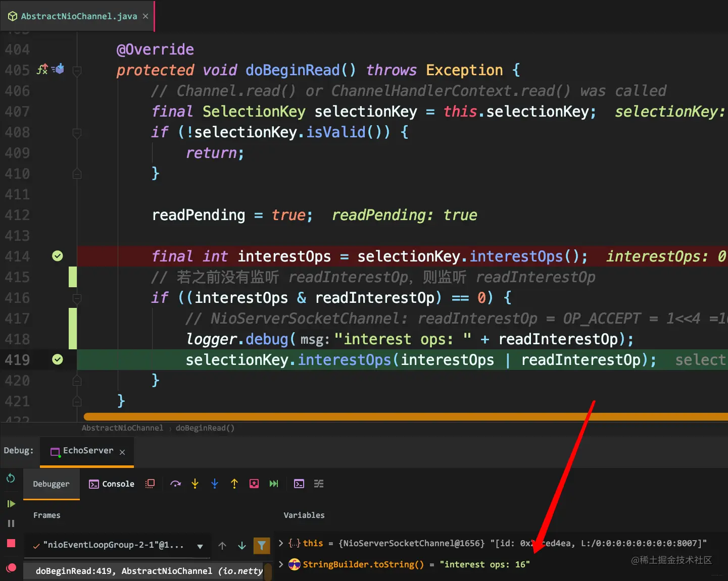Step into the method call
The height and width of the screenshot is (581, 728).
point(195,484)
